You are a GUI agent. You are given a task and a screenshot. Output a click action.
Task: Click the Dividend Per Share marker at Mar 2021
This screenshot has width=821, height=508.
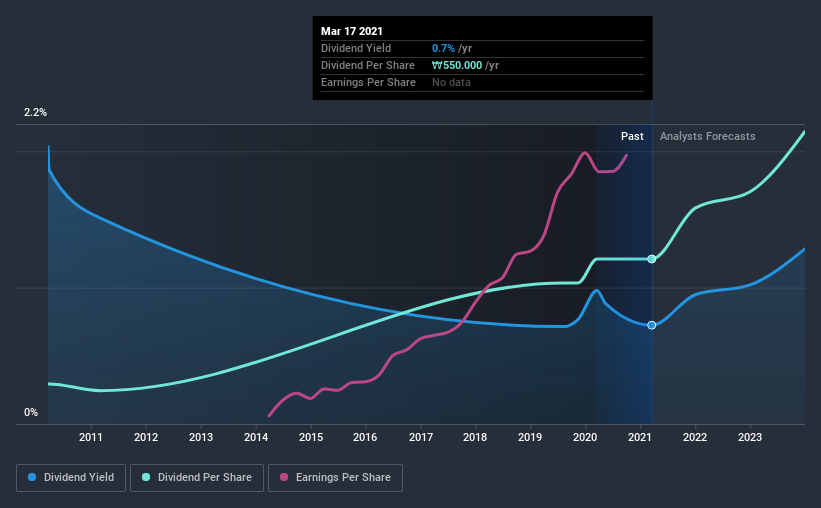pyautogui.click(x=651, y=259)
